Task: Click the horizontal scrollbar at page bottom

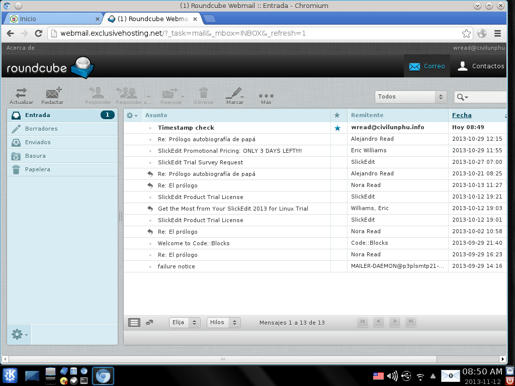Action: 222,359
